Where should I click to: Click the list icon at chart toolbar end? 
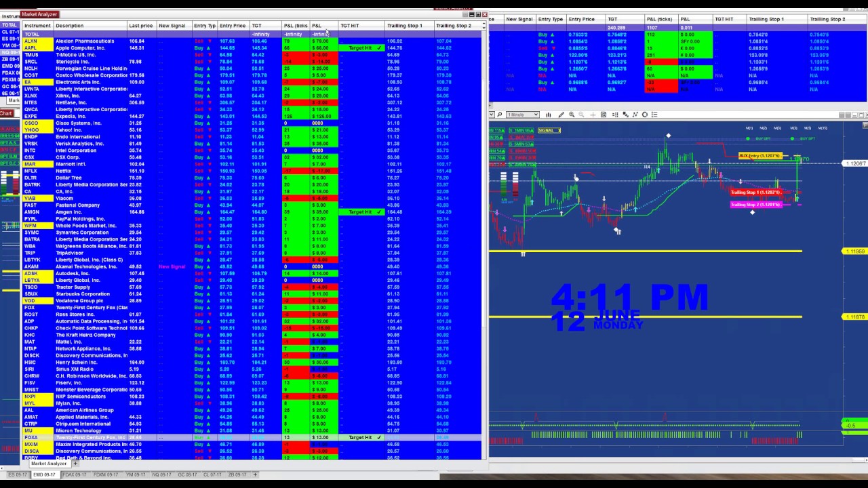pyautogui.click(x=654, y=115)
